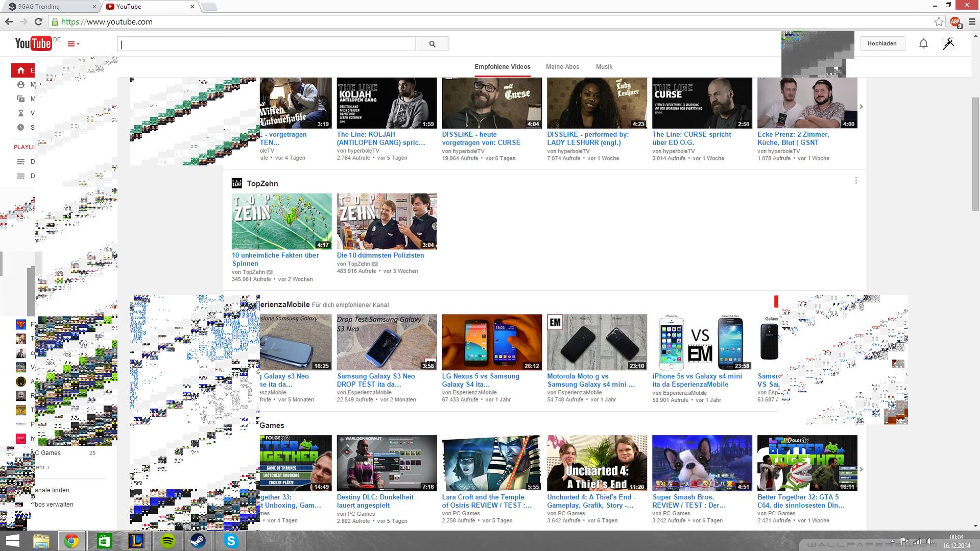The height and width of the screenshot is (551, 980).
Task: Close the YouTube browser tab
Action: tap(193, 7)
